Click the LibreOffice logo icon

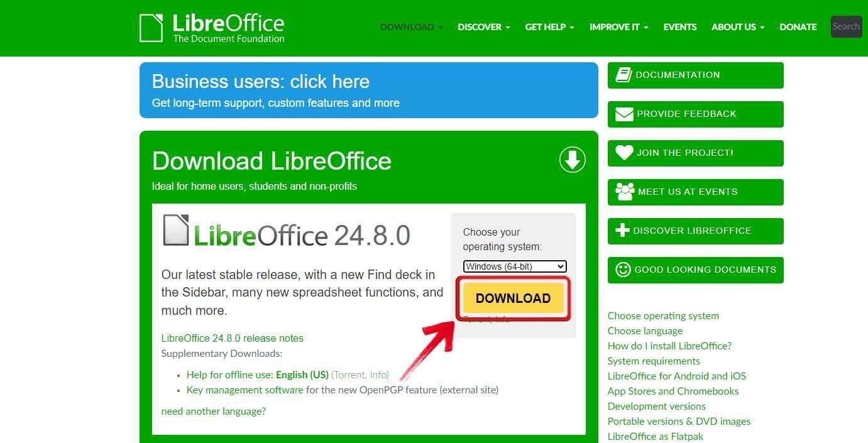pyautogui.click(x=151, y=26)
